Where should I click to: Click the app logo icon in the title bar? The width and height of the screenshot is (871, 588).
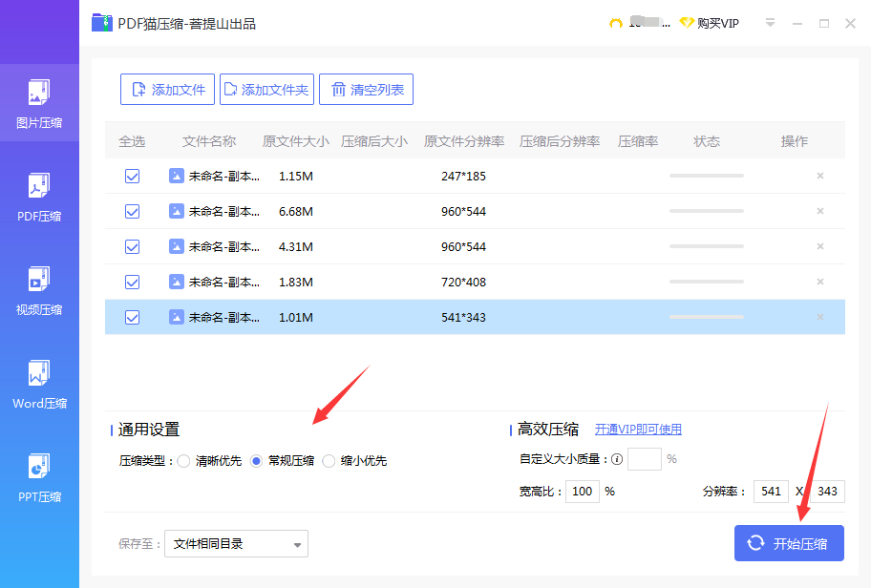click(x=101, y=23)
